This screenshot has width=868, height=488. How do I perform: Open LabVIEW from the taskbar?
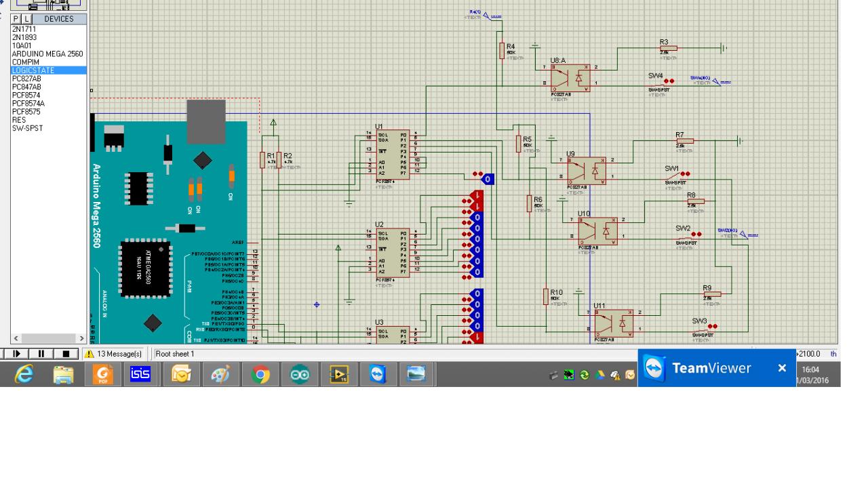click(339, 374)
